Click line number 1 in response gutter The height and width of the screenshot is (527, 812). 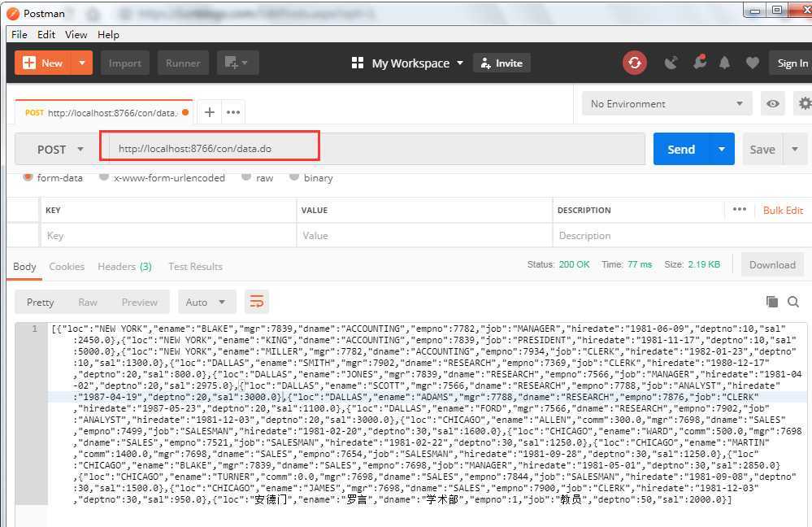[34, 329]
